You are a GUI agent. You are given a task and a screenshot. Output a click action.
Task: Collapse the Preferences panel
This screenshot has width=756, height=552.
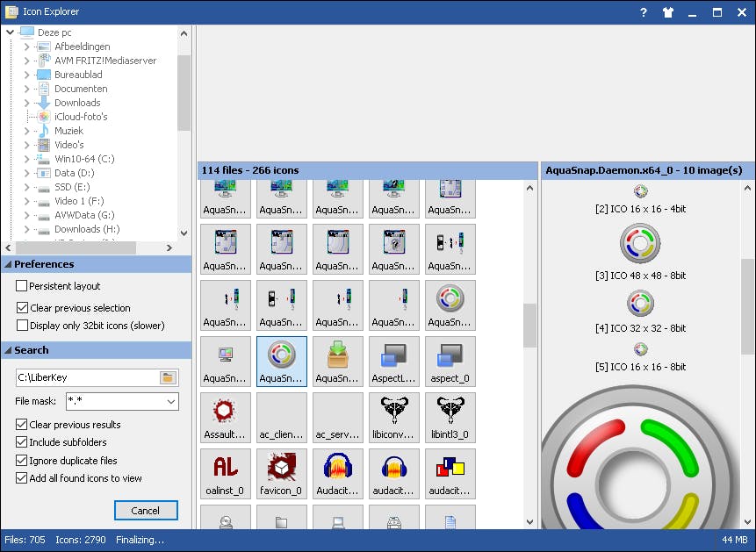pyautogui.click(x=9, y=263)
